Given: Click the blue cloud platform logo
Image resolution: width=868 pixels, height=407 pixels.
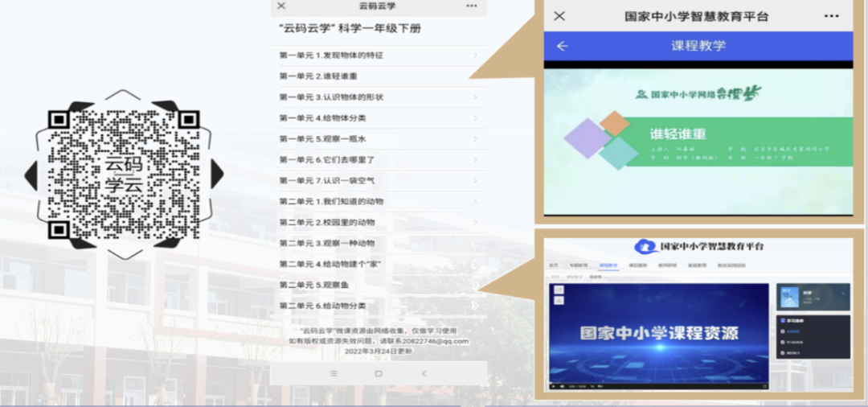Looking at the screenshot, I should 646,246.
